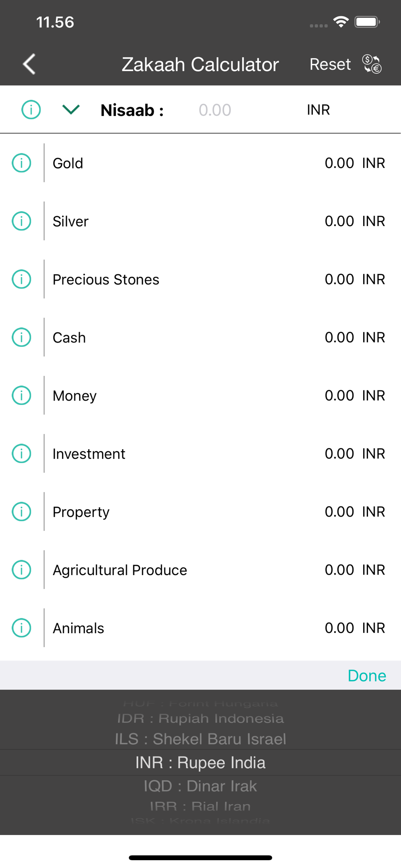Show info for Nisaab

tap(31, 110)
